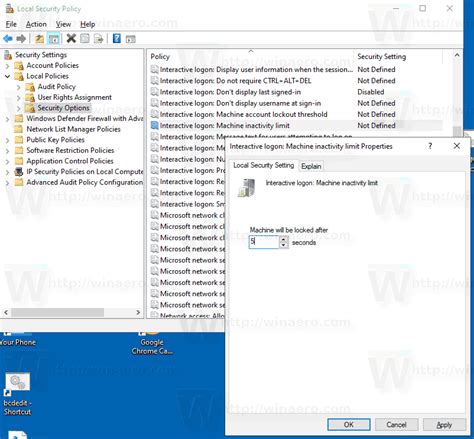Image resolution: width=474 pixels, height=439 pixels.
Task: Expand User Rights Assignment tree node
Action: tap(19, 98)
